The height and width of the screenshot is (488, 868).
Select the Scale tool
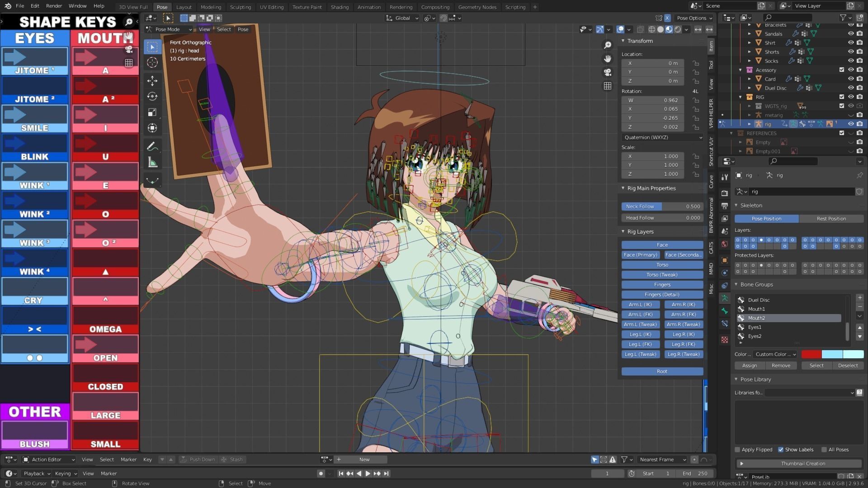[x=152, y=113]
